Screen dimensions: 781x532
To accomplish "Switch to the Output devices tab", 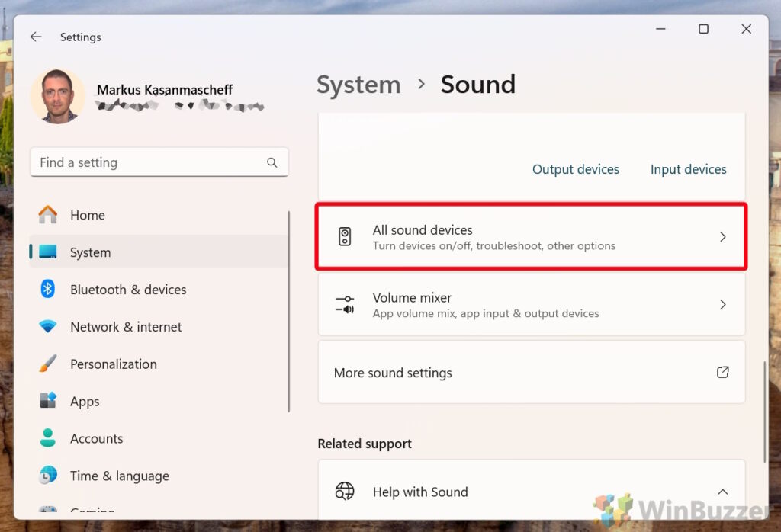I will click(576, 169).
